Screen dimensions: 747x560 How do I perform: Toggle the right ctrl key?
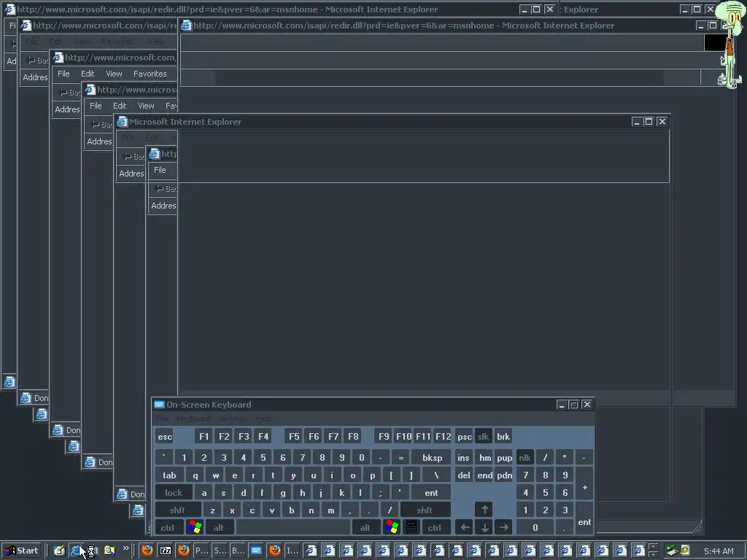click(435, 527)
